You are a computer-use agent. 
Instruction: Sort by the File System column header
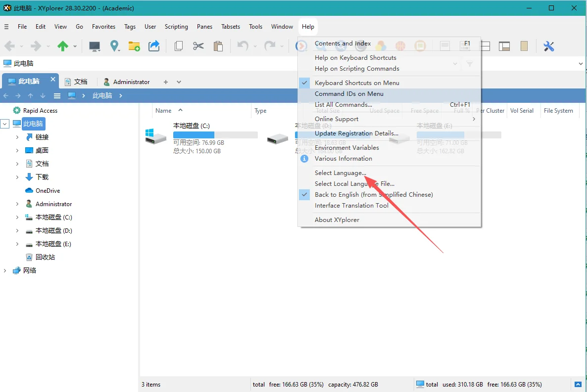click(558, 111)
